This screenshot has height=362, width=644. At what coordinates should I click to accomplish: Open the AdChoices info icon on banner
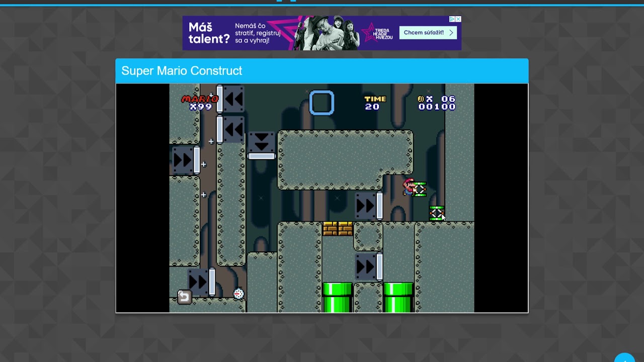452,19
